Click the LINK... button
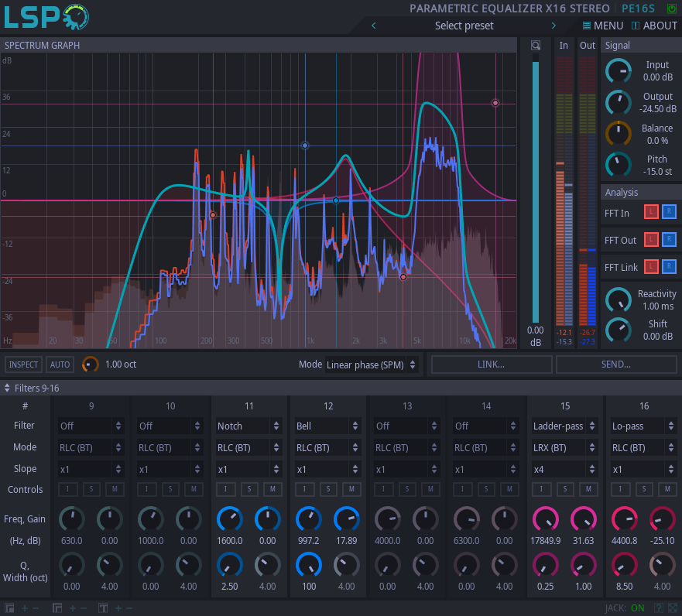The image size is (682, 616). (x=491, y=364)
